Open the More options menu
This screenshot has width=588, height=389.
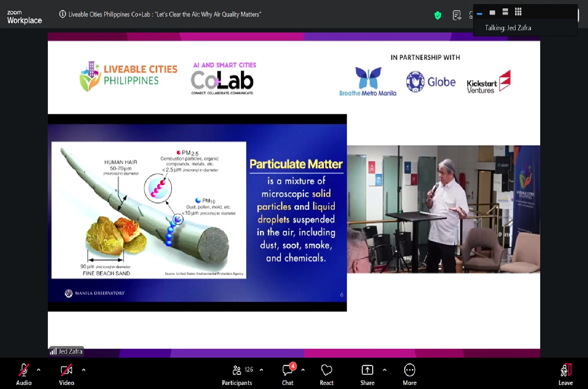(409, 374)
